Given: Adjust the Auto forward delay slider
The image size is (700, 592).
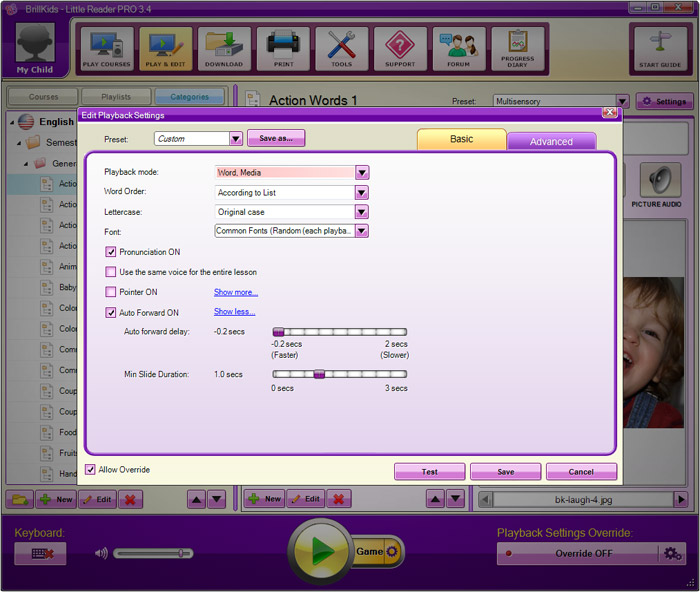Looking at the screenshot, I should coord(278,332).
